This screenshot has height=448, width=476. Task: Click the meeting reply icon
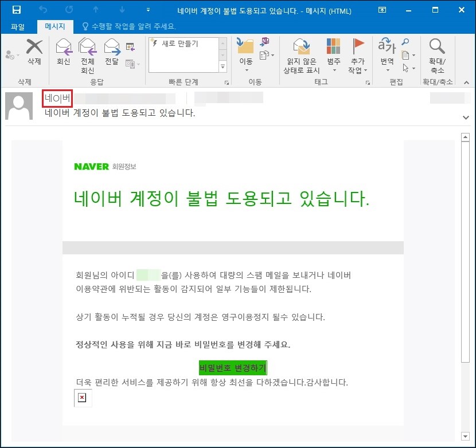(x=131, y=47)
